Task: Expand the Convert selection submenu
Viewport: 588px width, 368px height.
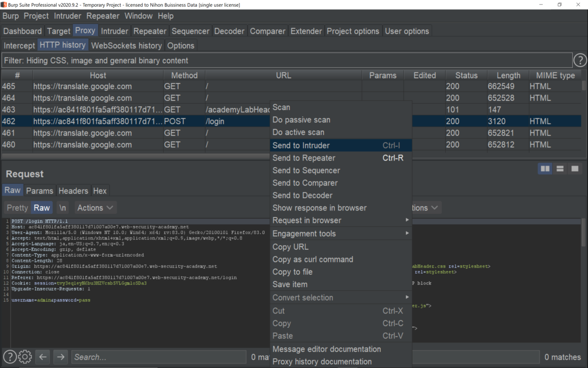Action: tap(341, 297)
